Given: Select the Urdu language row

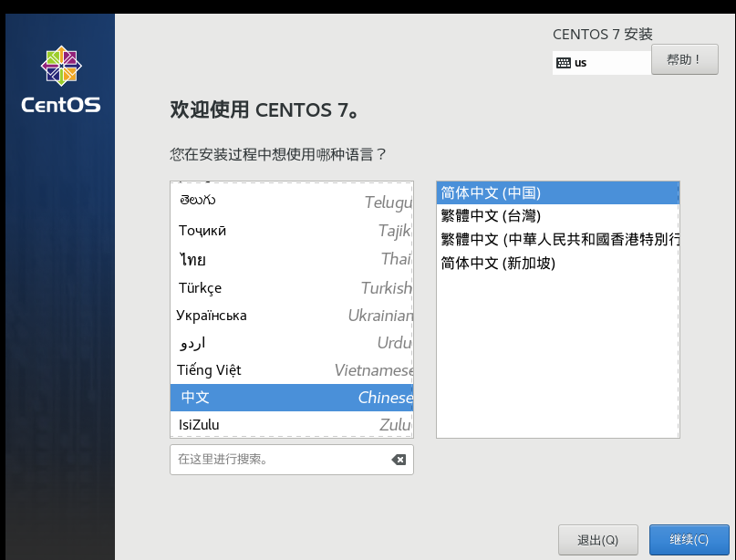Looking at the screenshot, I should pyautogui.click(x=292, y=343).
